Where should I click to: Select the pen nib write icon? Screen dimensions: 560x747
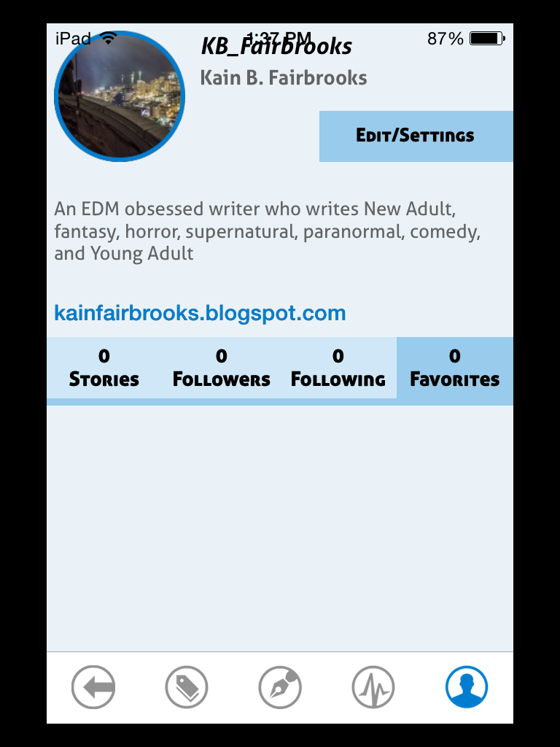coord(280,687)
